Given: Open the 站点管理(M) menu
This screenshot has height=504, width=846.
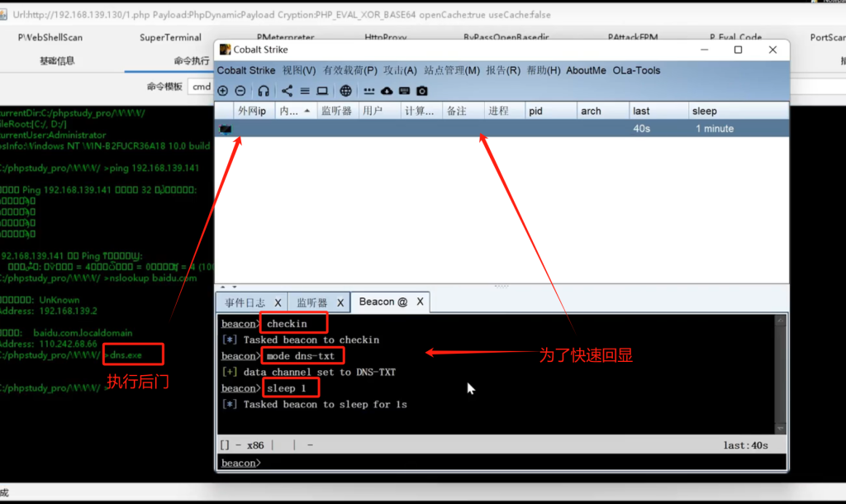Looking at the screenshot, I should coord(452,70).
